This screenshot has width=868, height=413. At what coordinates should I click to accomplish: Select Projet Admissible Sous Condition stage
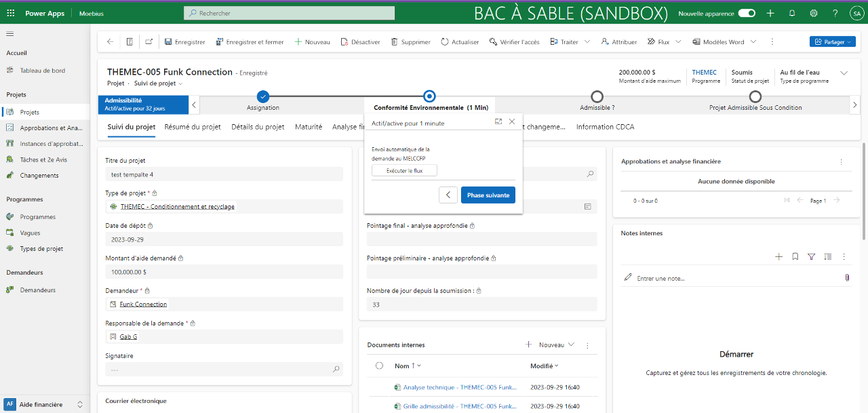pos(755,97)
